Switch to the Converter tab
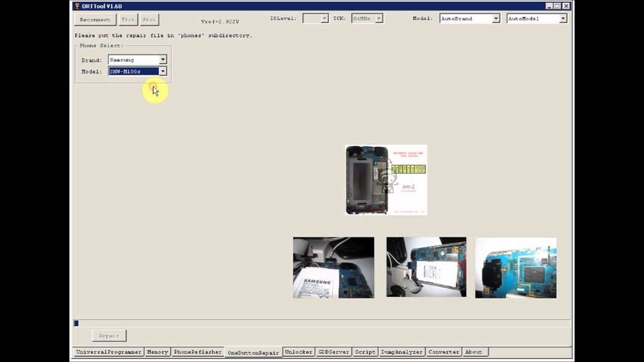 [x=444, y=352]
